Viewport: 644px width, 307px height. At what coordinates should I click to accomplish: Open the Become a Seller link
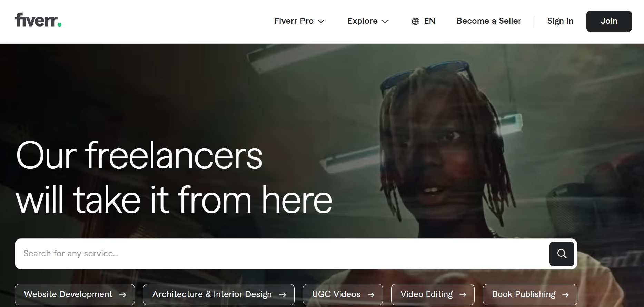tap(489, 21)
